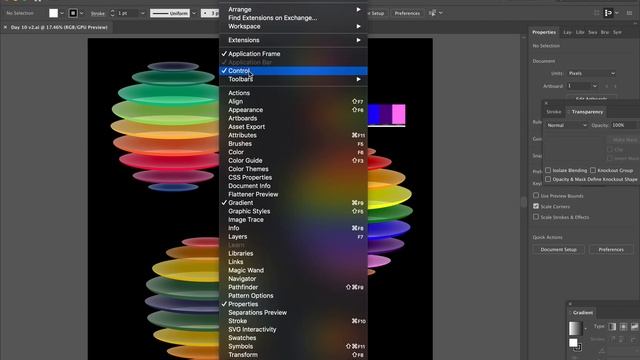Choose Separations Preview in the menu
This screenshot has height=360, width=640.
pyautogui.click(x=293, y=313)
